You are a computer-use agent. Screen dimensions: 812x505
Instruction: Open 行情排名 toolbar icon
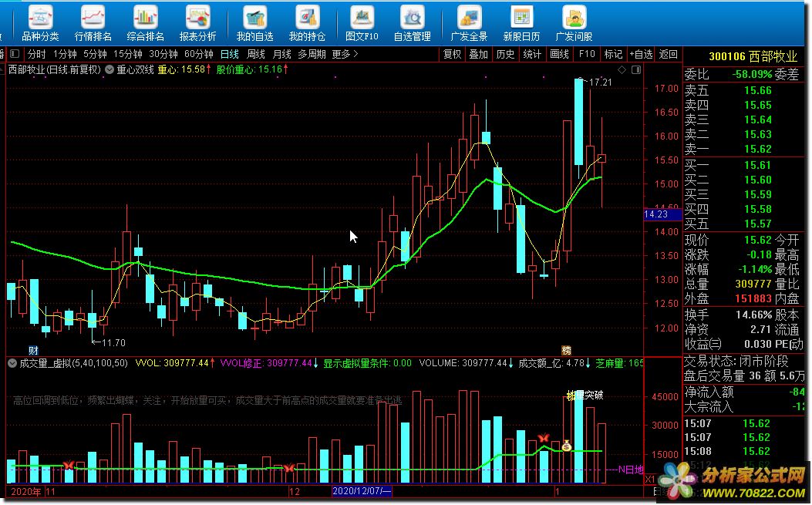(93, 23)
